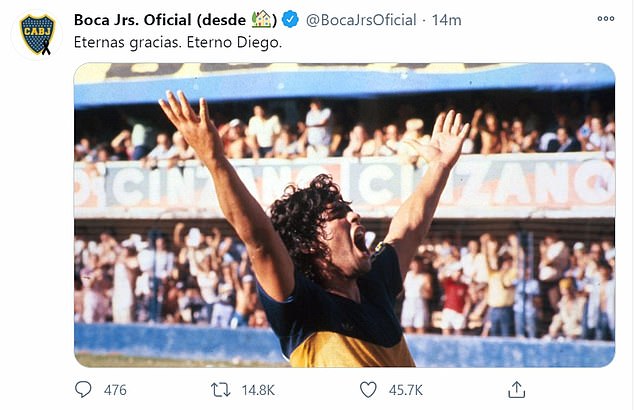Image resolution: width=634 pixels, height=410 pixels.
Task: Open the attached photo of the celebrating player
Action: (344, 215)
